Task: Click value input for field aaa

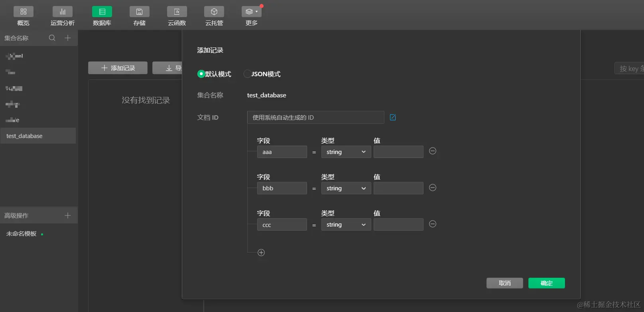Action: (x=398, y=152)
